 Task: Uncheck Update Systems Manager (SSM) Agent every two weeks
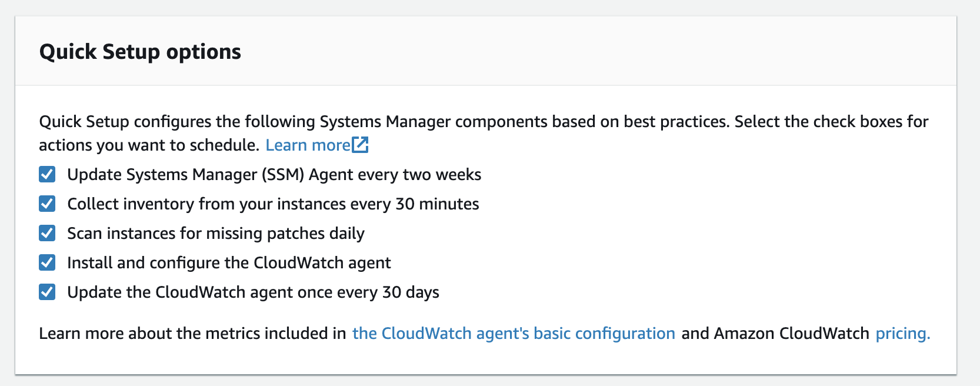click(x=47, y=174)
